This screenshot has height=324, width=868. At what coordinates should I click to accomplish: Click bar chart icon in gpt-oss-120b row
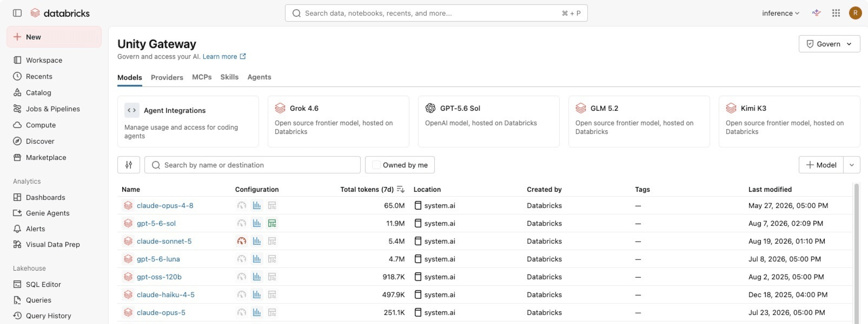point(257,277)
